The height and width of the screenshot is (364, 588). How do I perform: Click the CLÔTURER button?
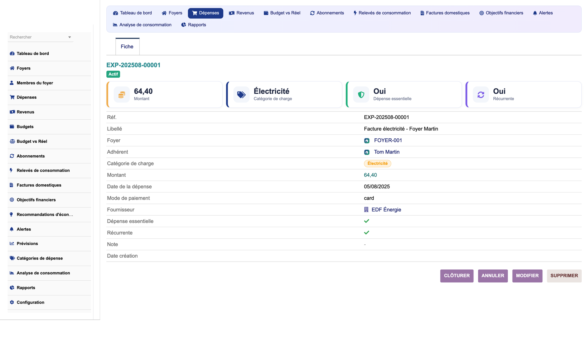point(457,276)
